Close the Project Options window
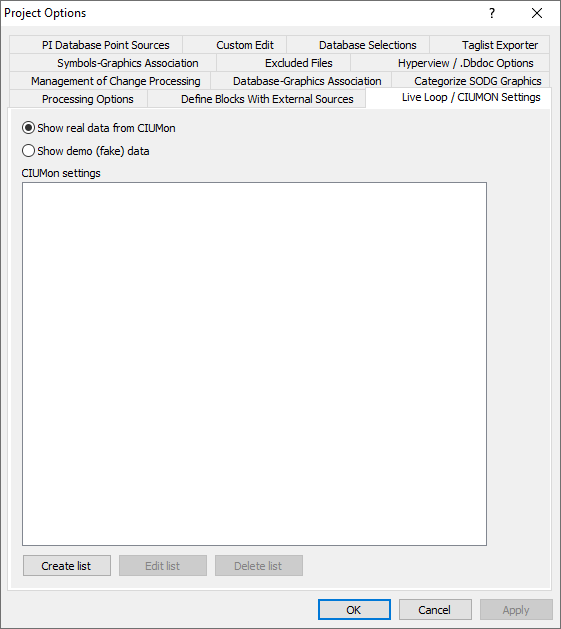The width and height of the screenshot is (561, 629). 537,13
